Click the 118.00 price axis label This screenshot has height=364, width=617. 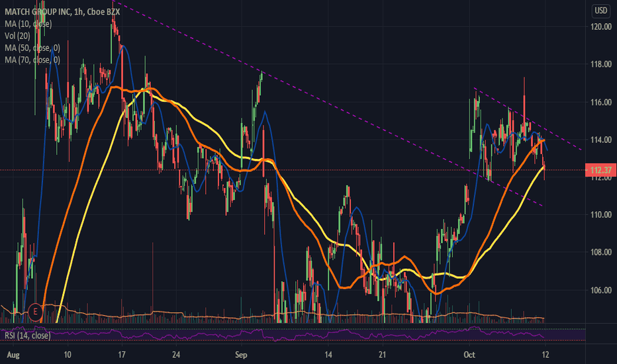pyautogui.click(x=601, y=64)
